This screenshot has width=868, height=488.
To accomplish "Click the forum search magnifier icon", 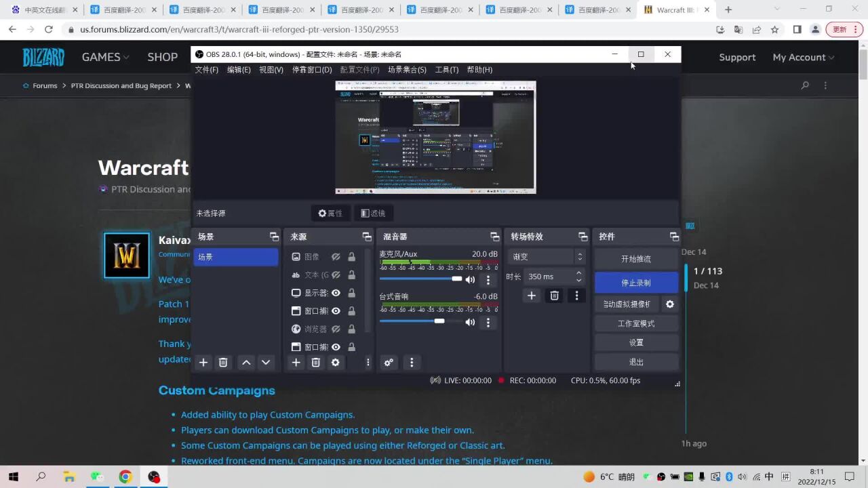I will [805, 85].
